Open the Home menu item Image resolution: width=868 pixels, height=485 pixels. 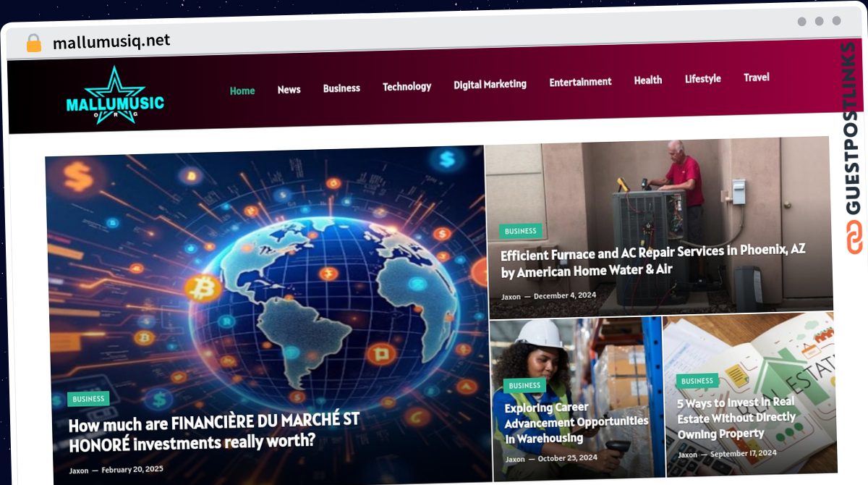[242, 90]
